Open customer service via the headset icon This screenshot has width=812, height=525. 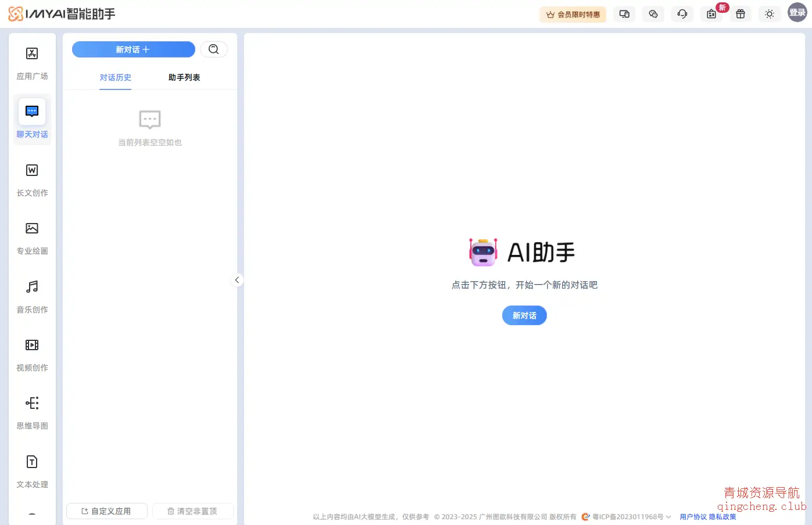pos(682,14)
